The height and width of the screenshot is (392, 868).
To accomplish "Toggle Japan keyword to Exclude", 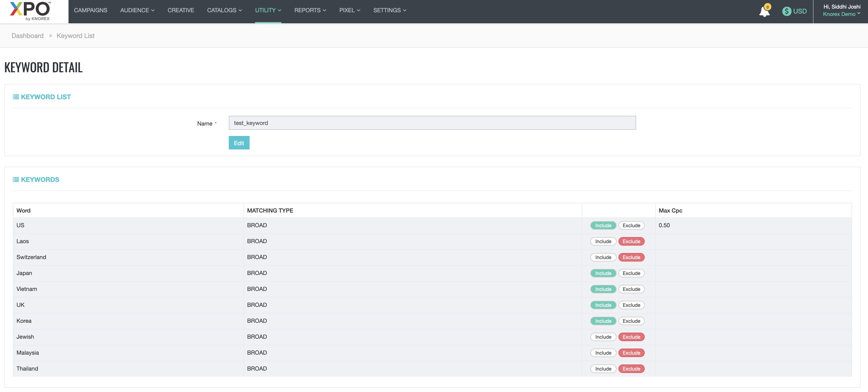I will point(631,273).
